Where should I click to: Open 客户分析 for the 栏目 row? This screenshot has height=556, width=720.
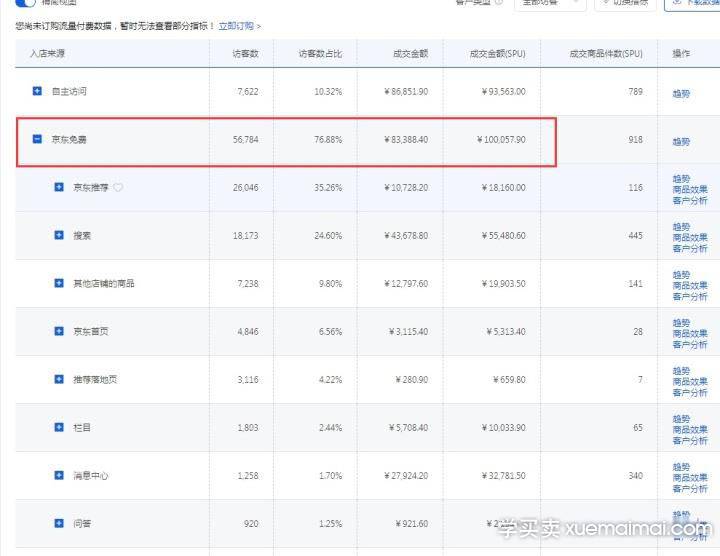(690, 441)
